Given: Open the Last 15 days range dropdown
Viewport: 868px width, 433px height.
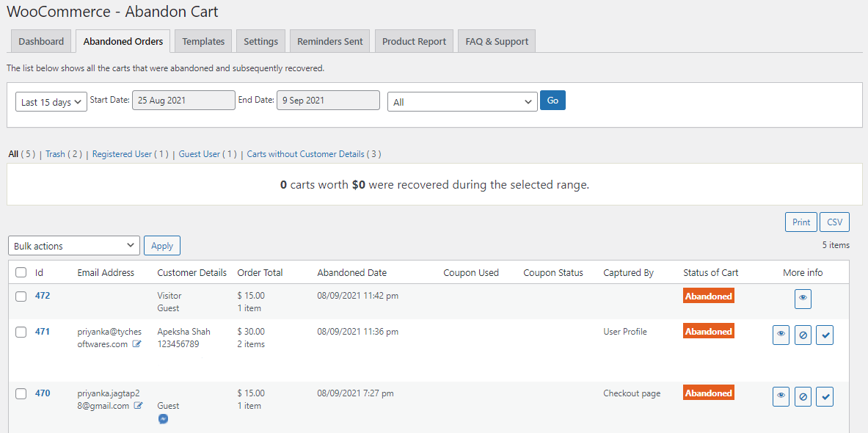Looking at the screenshot, I should click(x=51, y=102).
